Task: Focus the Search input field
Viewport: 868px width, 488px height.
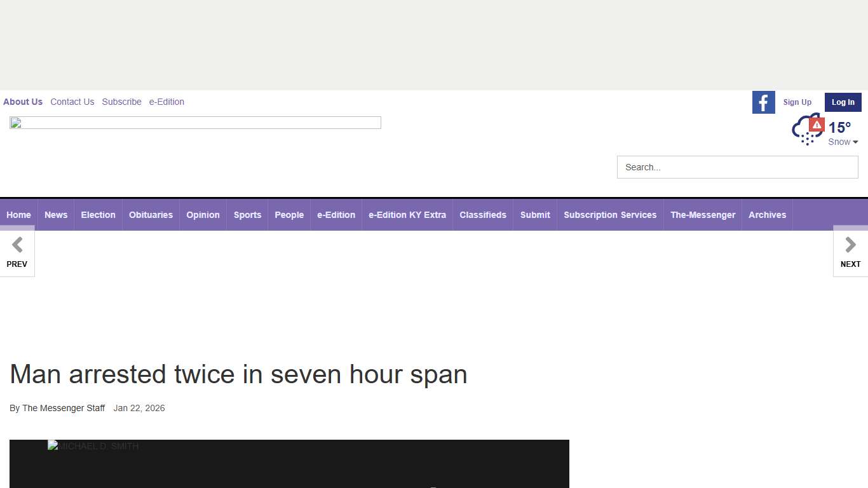Action: (737, 167)
